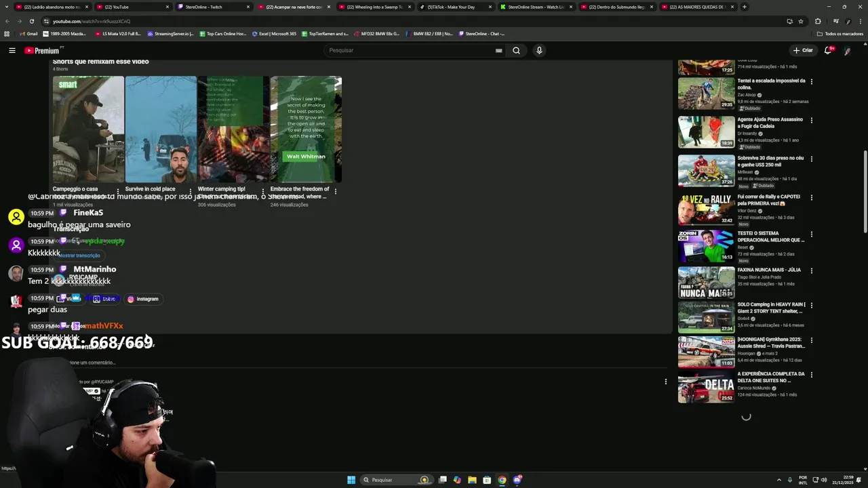Open comment options three-dot menu
This screenshot has width=868, height=488.
pos(665,382)
